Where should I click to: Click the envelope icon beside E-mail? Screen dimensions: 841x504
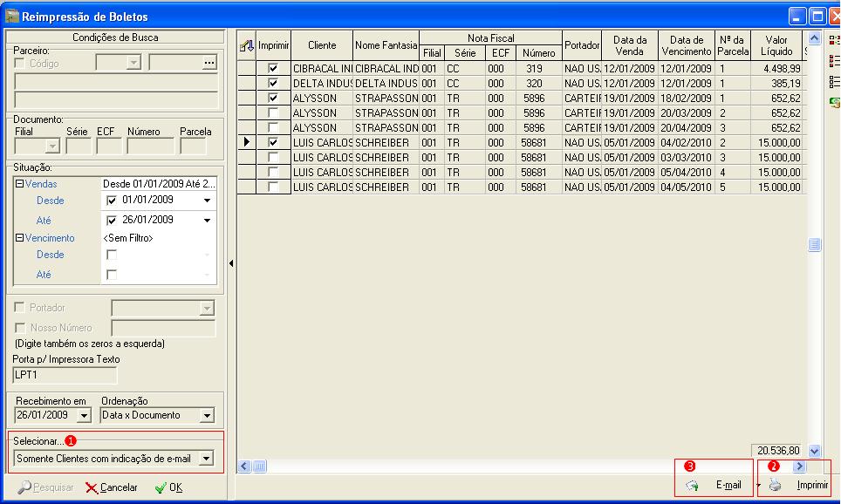(692, 486)
